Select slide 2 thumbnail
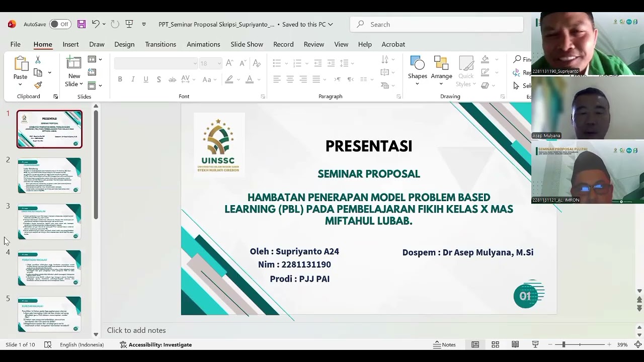 click(x=49, y=175)
